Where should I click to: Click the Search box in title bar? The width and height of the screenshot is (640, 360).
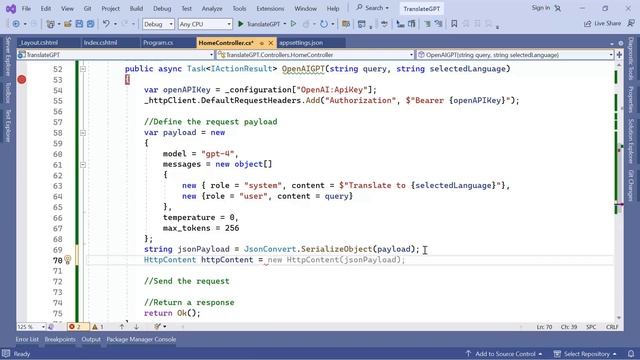click(373, 8)
